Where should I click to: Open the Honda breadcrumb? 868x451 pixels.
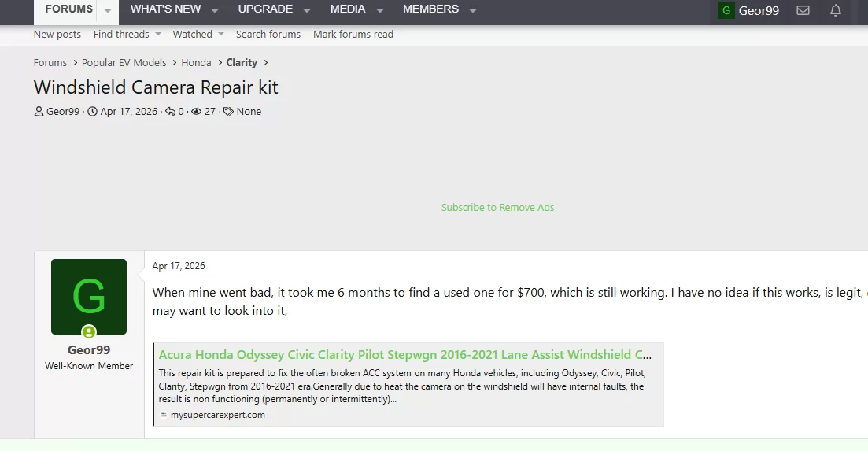coord(196,62)
